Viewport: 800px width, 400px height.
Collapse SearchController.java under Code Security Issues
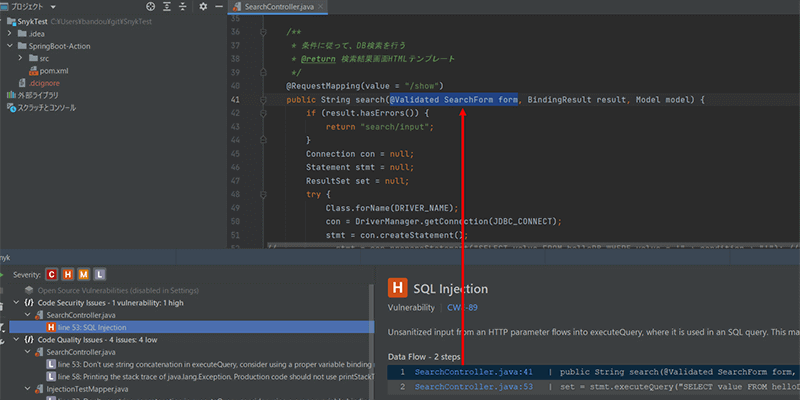click(28, 315)
